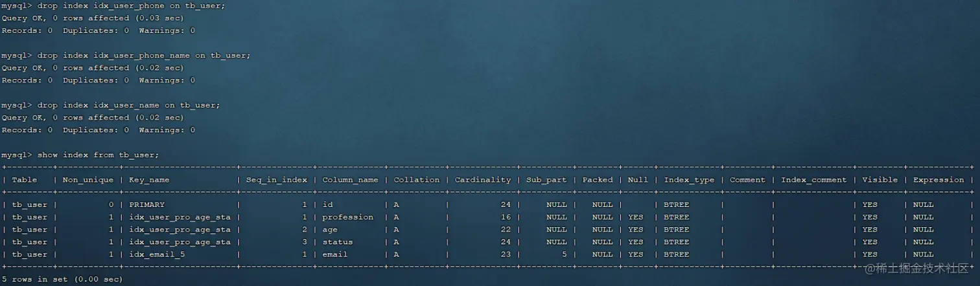Click the 'Key_name' column header
980x286 pixels.
[x=149, y=180]
